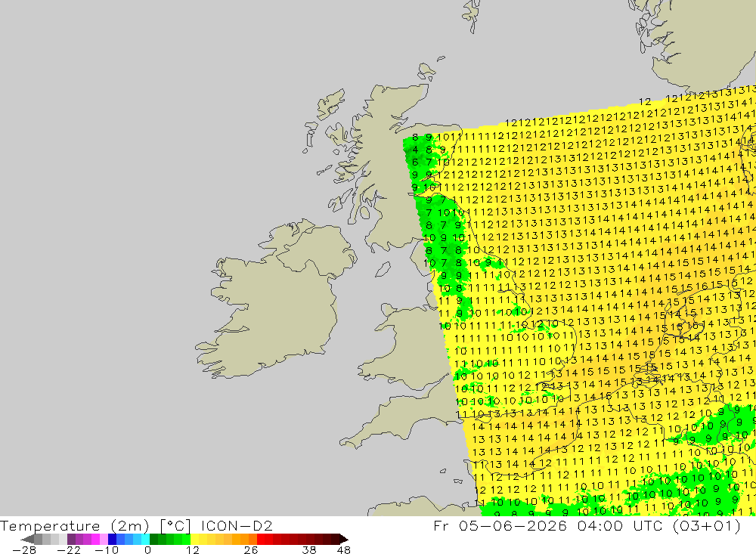Click the isolated '12' value above the data area
The height and width of the screenshot is (554, 756).
click(x=645, y=102)
